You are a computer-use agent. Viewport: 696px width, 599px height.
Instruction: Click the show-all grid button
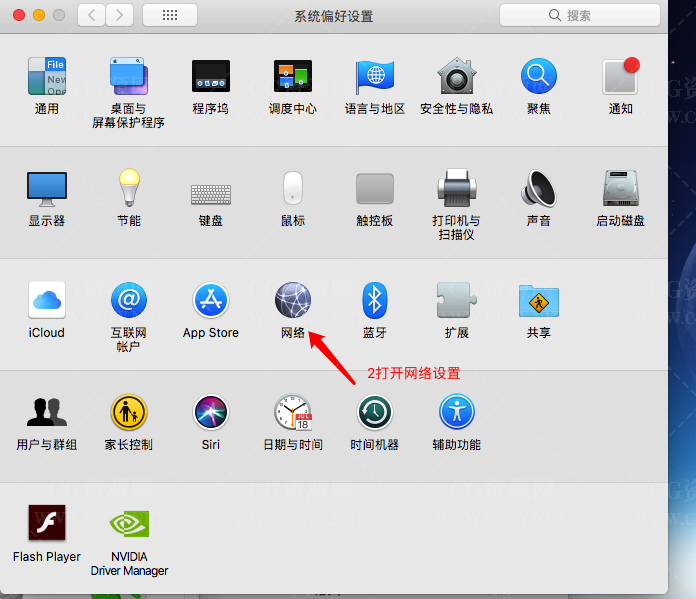pos(170,16)
